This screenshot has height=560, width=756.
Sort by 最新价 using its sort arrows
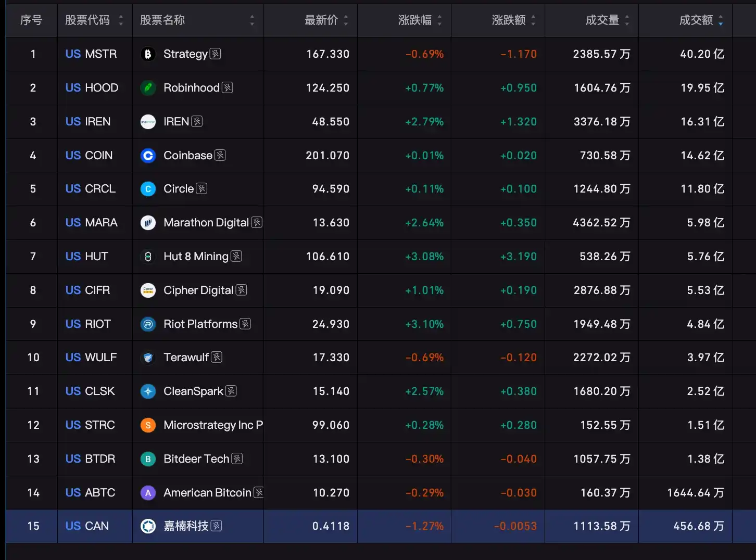point(346,20)
